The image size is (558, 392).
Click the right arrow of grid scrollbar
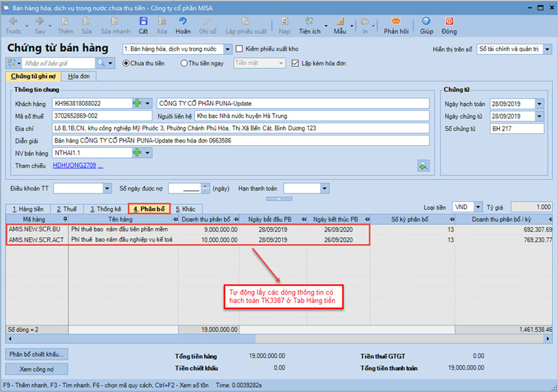click(x=548, y=339)
